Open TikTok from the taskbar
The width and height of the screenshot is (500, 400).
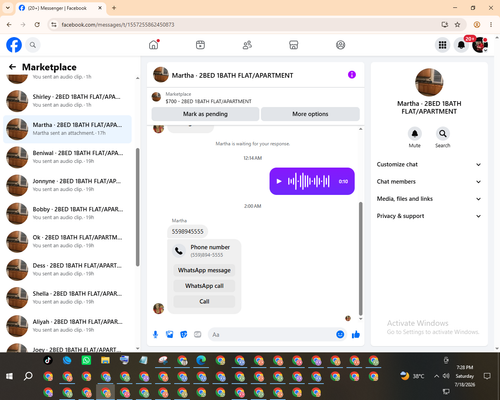tap(48, 360)
